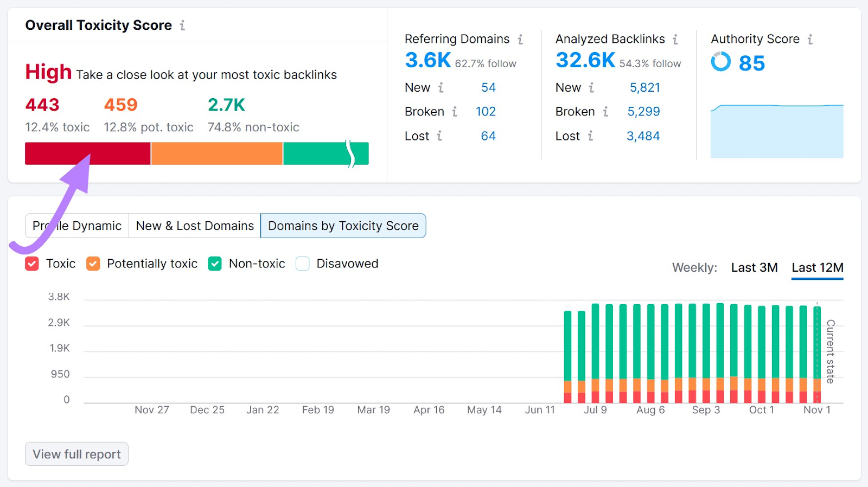Click the View full report button
The image size is (868, 487).
click(76, 454)
